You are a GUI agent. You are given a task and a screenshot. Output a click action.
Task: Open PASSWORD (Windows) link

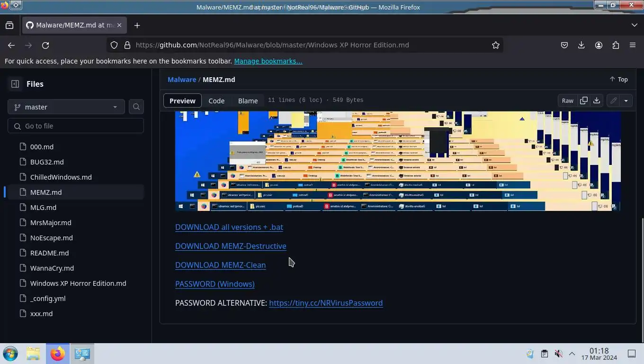tap(215, 284)
